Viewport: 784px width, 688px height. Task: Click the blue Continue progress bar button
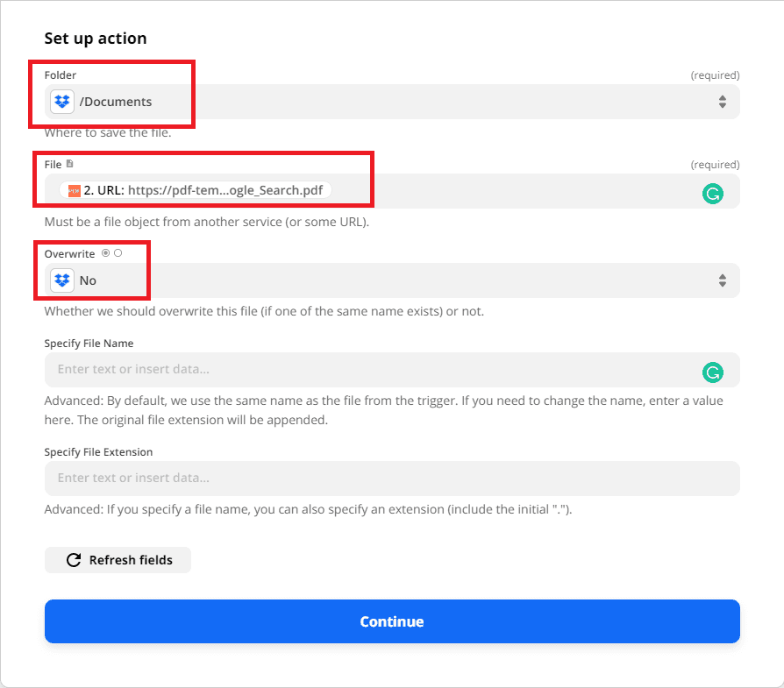392,621
